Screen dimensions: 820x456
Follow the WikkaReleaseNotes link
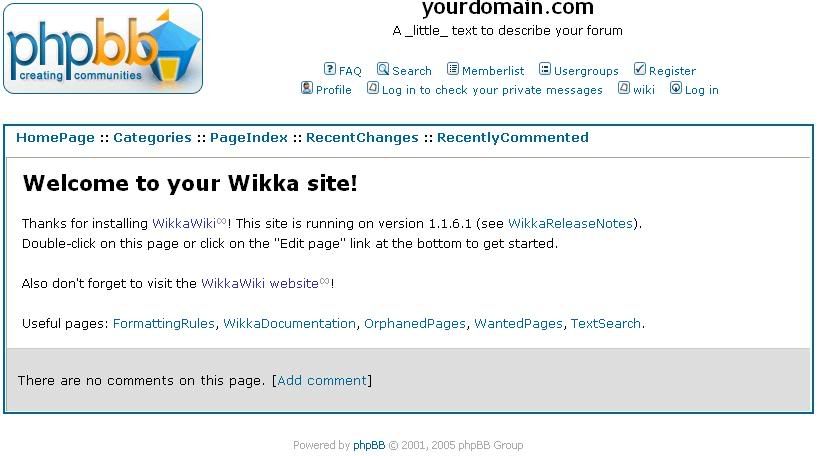tap(571, 224)
